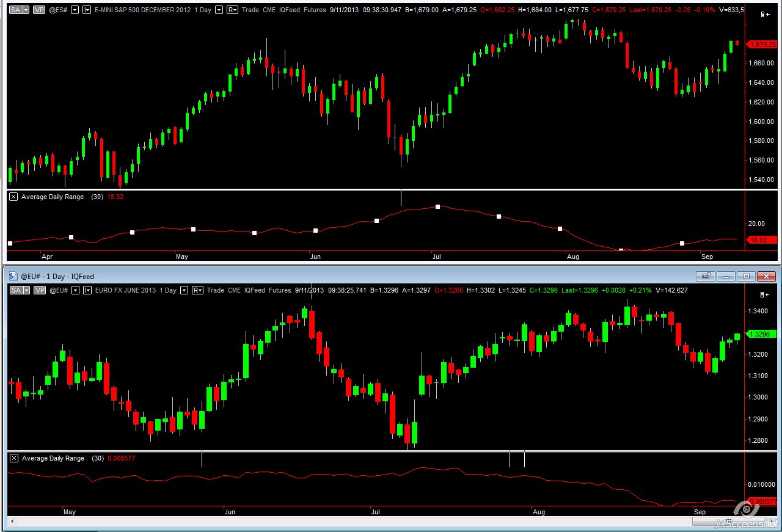Maximize the @EU# chart window
Screen dimensions: 782x532
[x=745, y=276]
